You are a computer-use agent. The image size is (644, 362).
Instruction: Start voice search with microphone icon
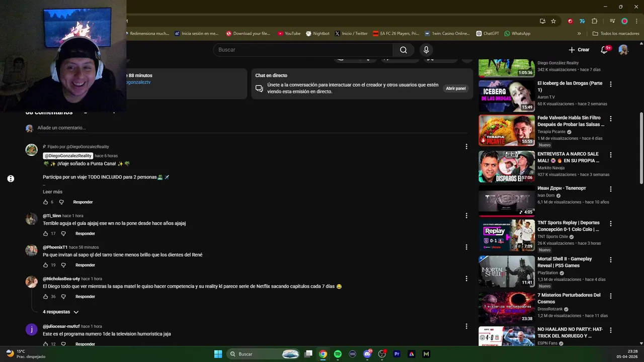426,50
